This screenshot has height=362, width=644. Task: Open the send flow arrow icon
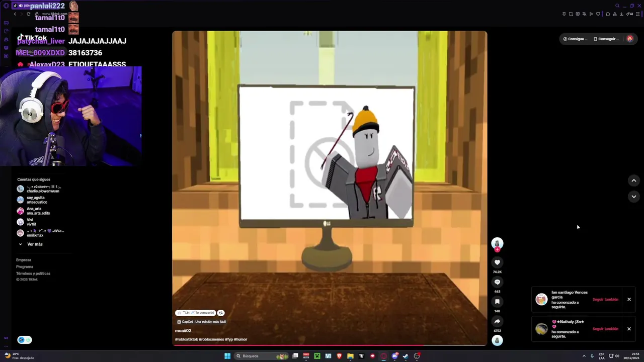point(591,14)
